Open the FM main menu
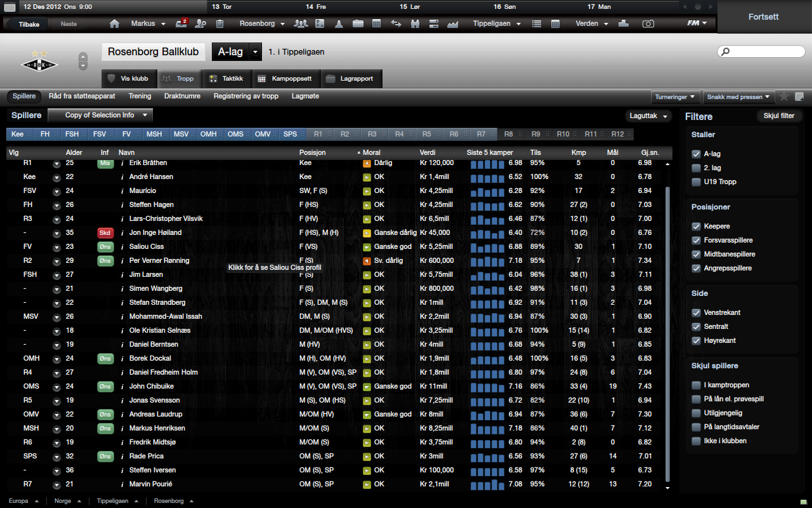The height and width of the screenshot is (508, 812). (x=697, y=23)
